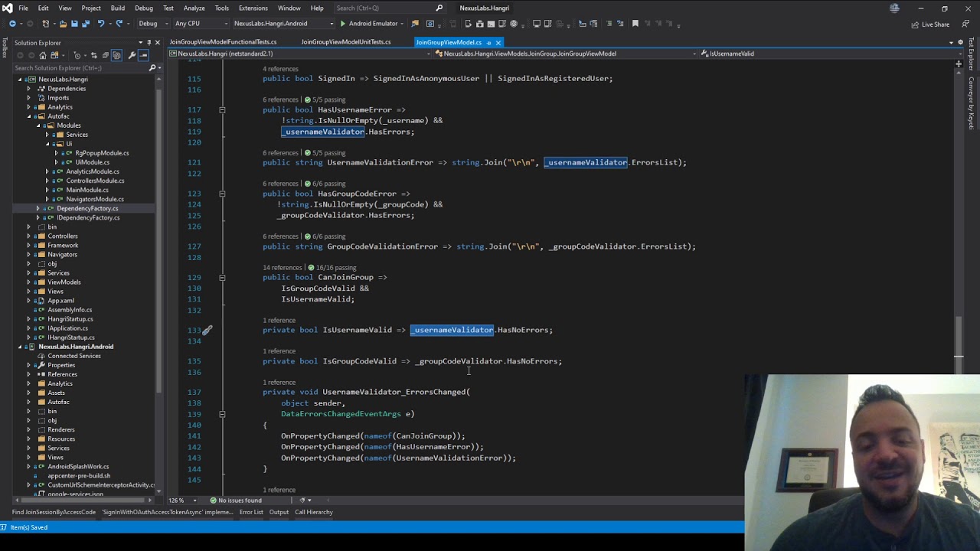Viewport: 980px width, 551px height.
Task: Open Solution Explorer Home icon
Action: point(43,55)
